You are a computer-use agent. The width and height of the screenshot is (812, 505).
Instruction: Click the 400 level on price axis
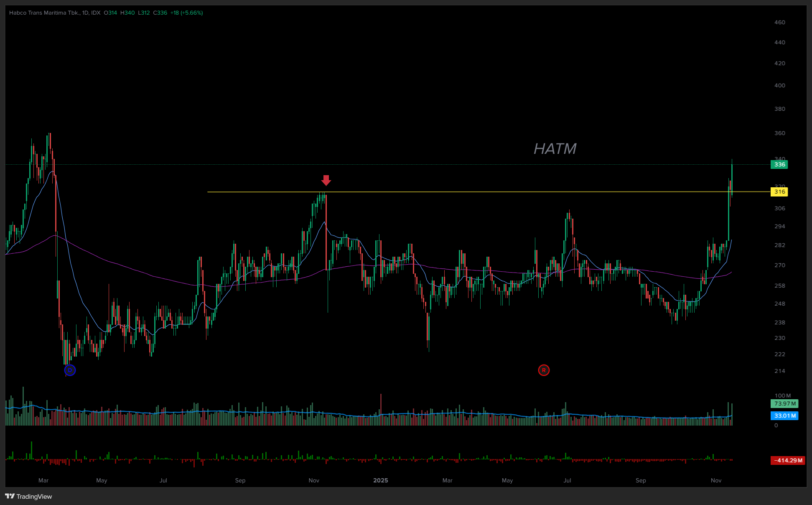coord(779,85)
